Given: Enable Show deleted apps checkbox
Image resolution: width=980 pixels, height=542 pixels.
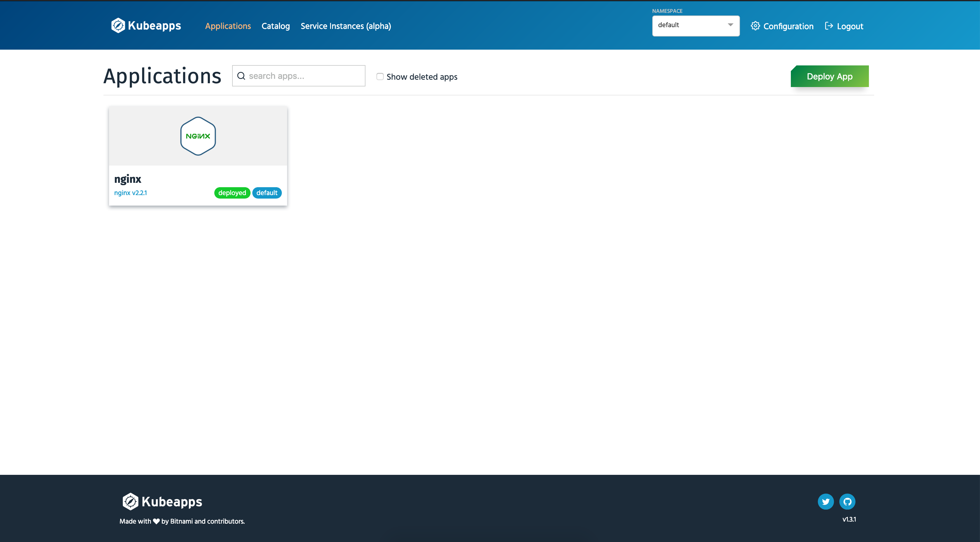Looking at the screenshot, I should [380, 77].
